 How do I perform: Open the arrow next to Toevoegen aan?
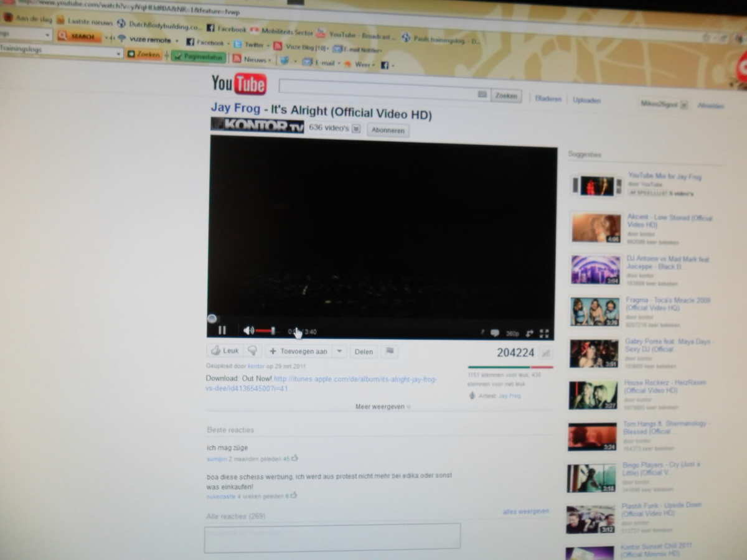pos(339,352)
